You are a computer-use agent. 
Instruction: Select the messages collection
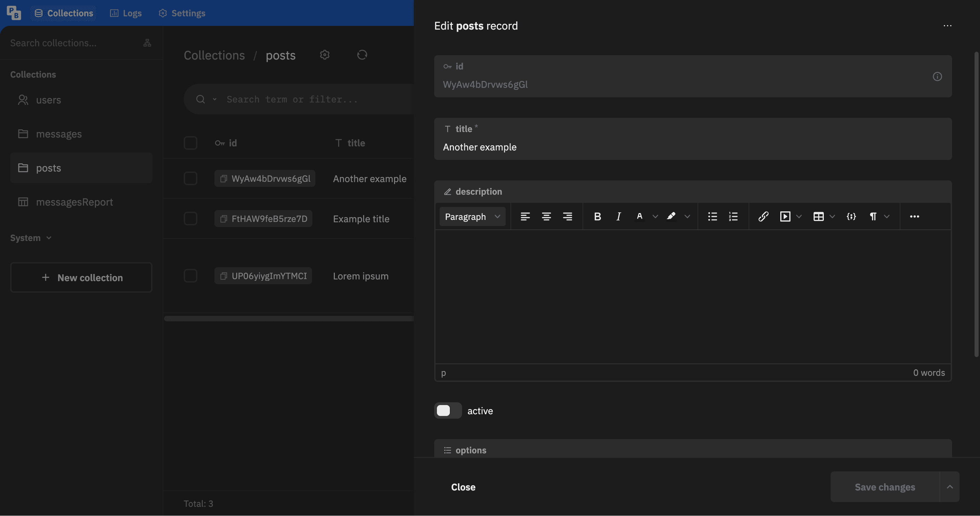tap(81, 134)
